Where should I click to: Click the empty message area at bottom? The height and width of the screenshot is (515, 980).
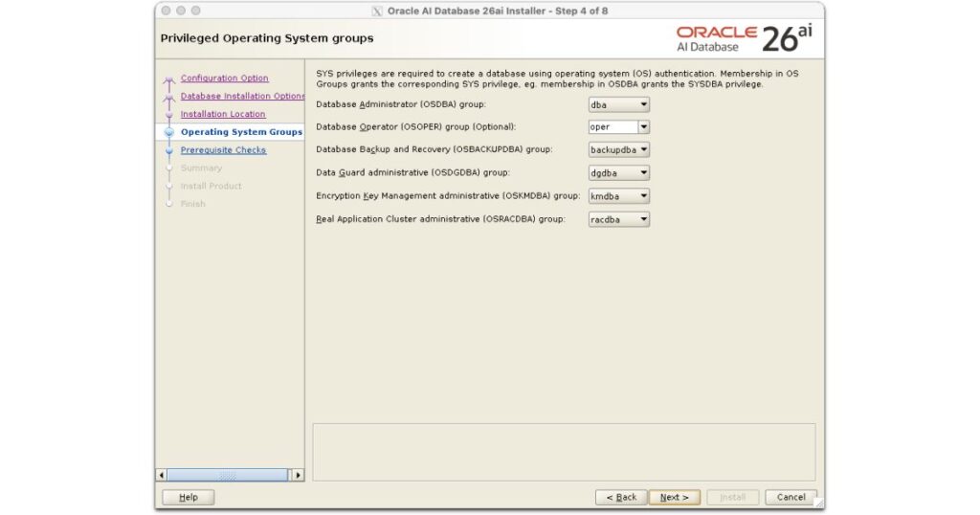(x=564, y=452)
